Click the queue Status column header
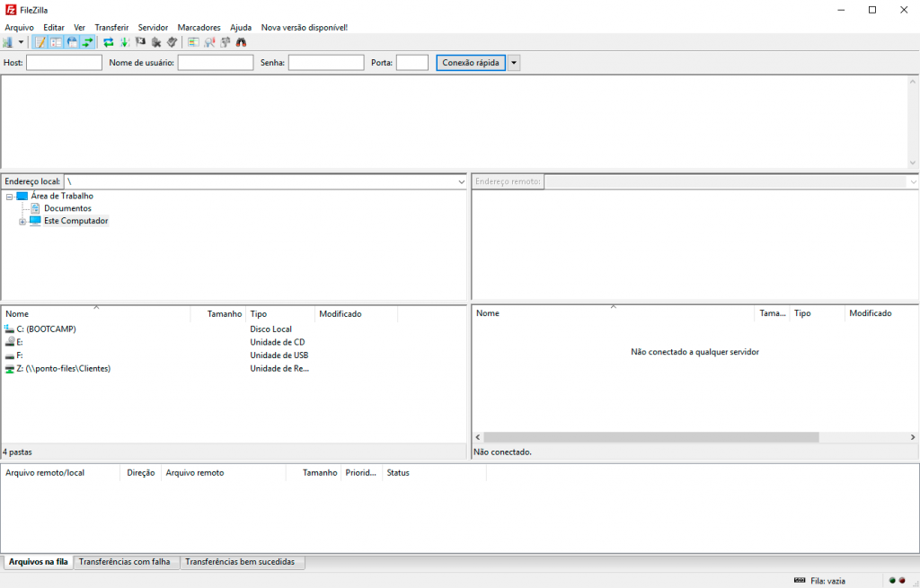 click(x=434, y=473)
